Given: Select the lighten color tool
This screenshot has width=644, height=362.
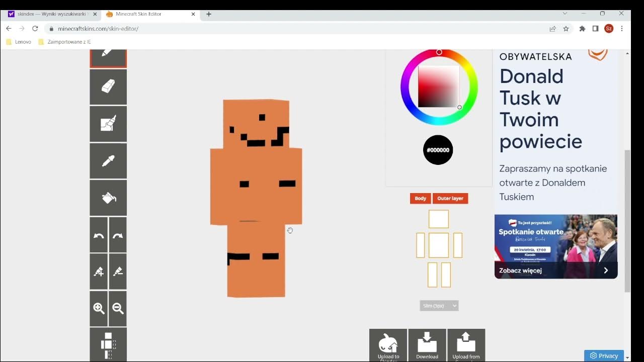Looking at the screenshot, I should 99,271.
